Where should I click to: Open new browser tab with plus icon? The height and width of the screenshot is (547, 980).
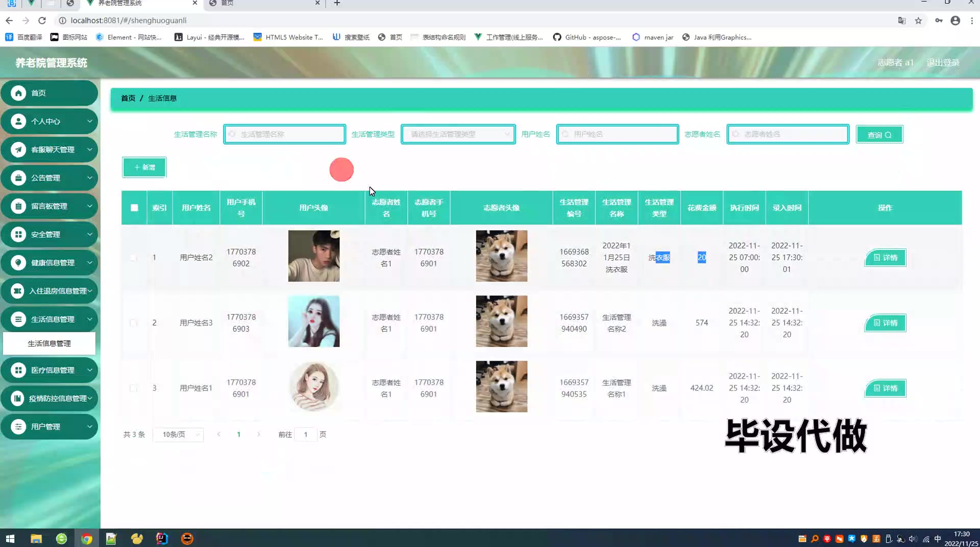[337, 3]
